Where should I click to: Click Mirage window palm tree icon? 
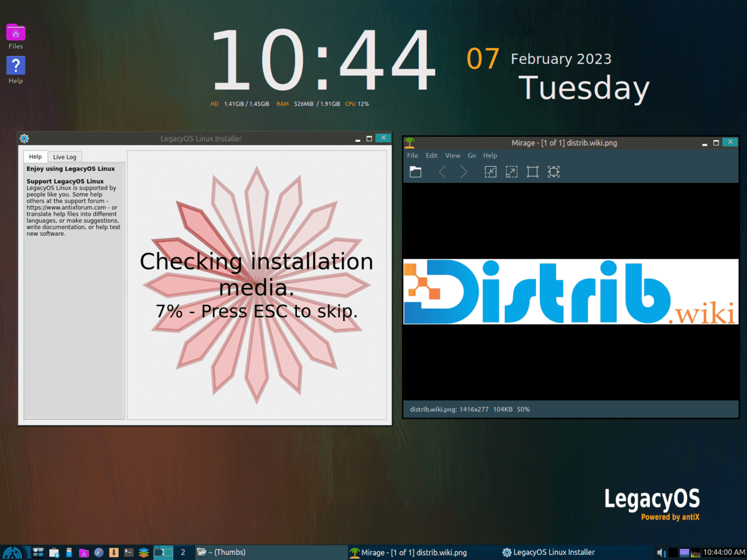pos(409,142)
